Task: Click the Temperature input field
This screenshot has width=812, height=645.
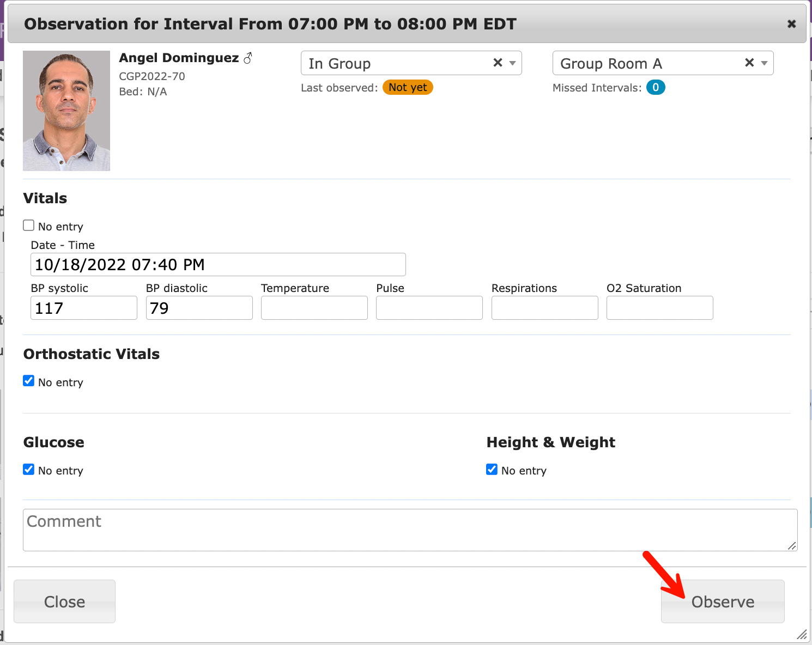Action: tap(314, 308)
